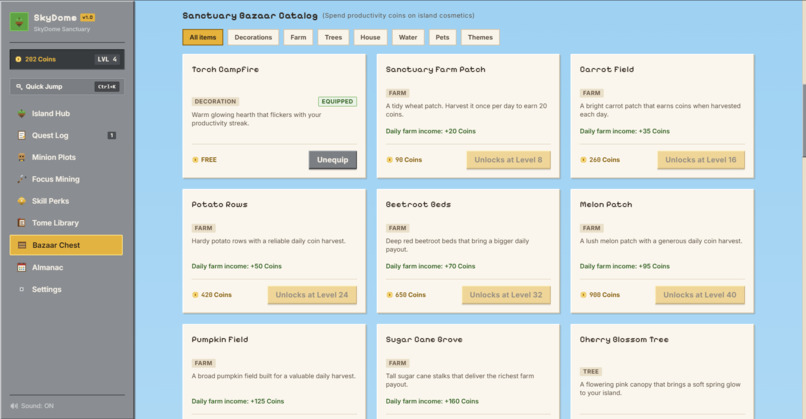The height and width of the screenshot is (419, 806).
Task: Click Unlocks at Level 24 button
Action: [x=312, y=295]
